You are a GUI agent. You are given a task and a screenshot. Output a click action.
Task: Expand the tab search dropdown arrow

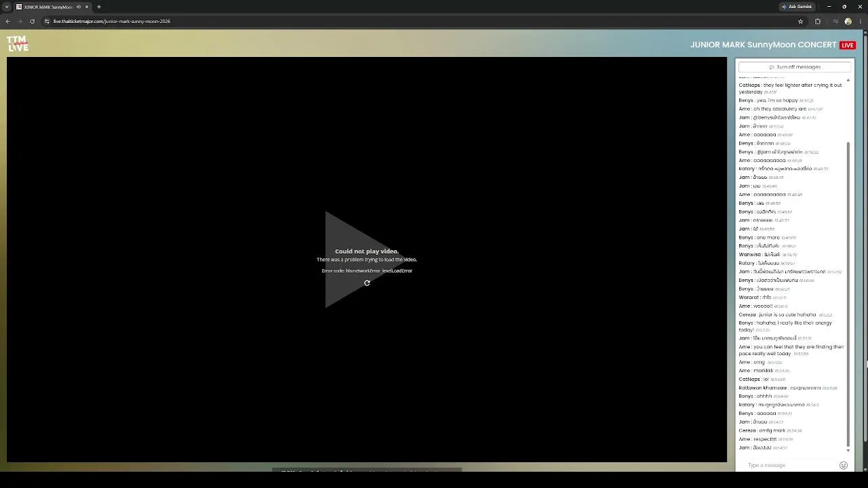pos(6,7)
